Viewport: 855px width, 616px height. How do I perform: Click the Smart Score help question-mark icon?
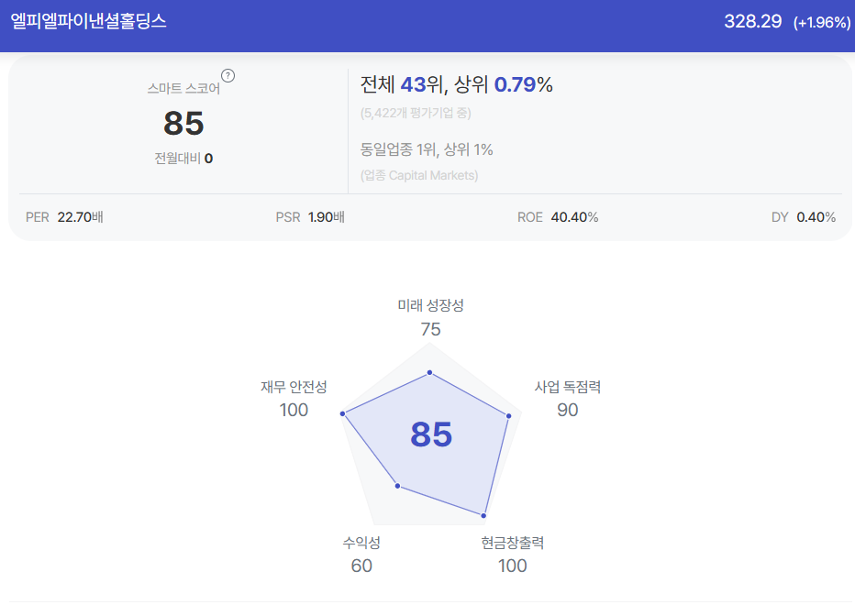click(228, 76)
